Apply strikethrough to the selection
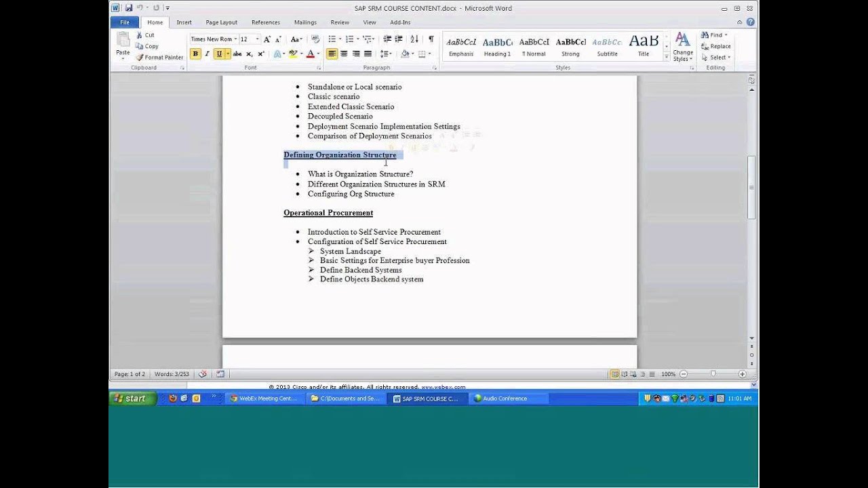 pos(237,54)
